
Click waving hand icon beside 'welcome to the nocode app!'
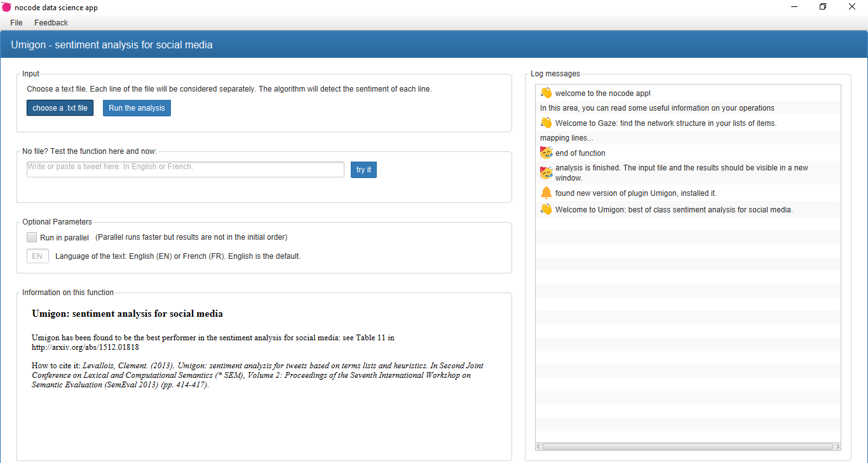tap(546, 93)
